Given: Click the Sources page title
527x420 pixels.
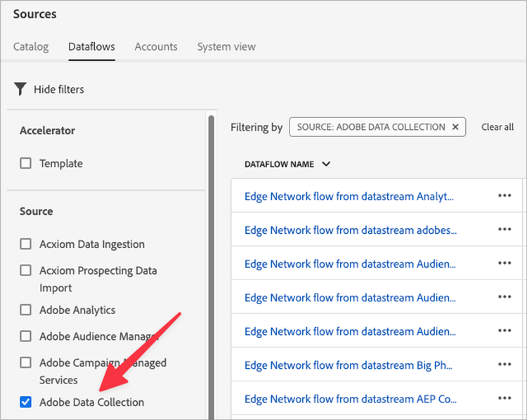Looking at the screenshot, I should coord(35,14).
